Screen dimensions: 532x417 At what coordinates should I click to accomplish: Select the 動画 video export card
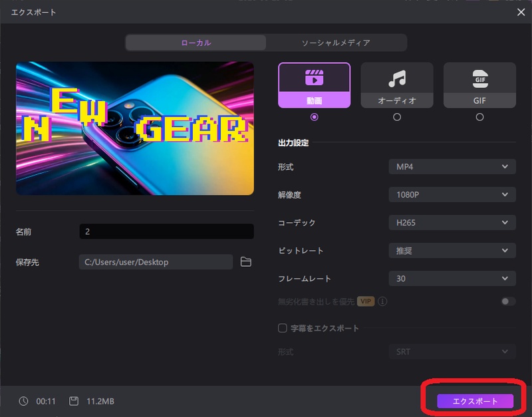pyautogui.click(x=314, y=85)
